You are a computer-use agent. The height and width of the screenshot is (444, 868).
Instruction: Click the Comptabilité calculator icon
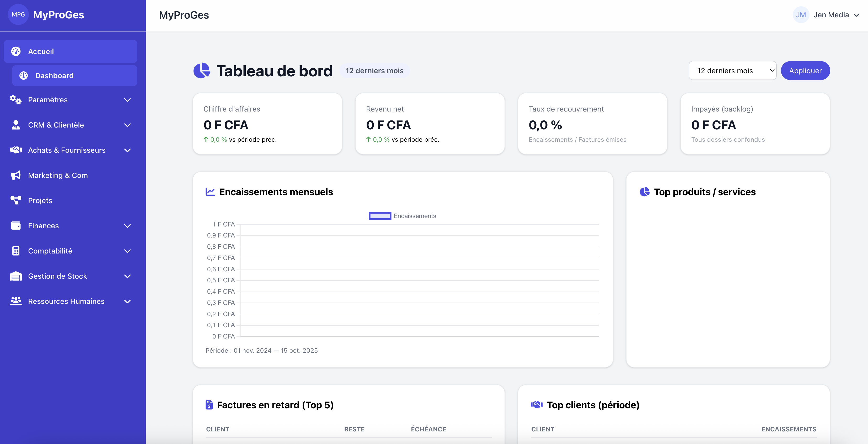point(15,251)
